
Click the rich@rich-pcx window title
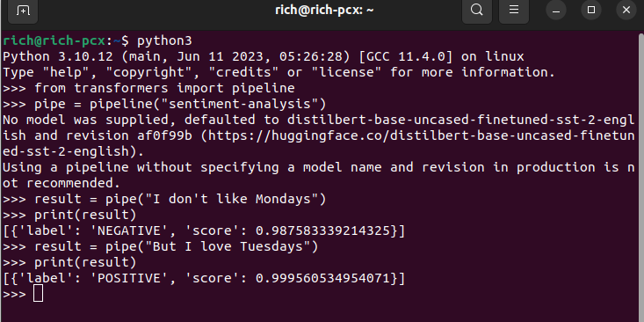(324, 10)
